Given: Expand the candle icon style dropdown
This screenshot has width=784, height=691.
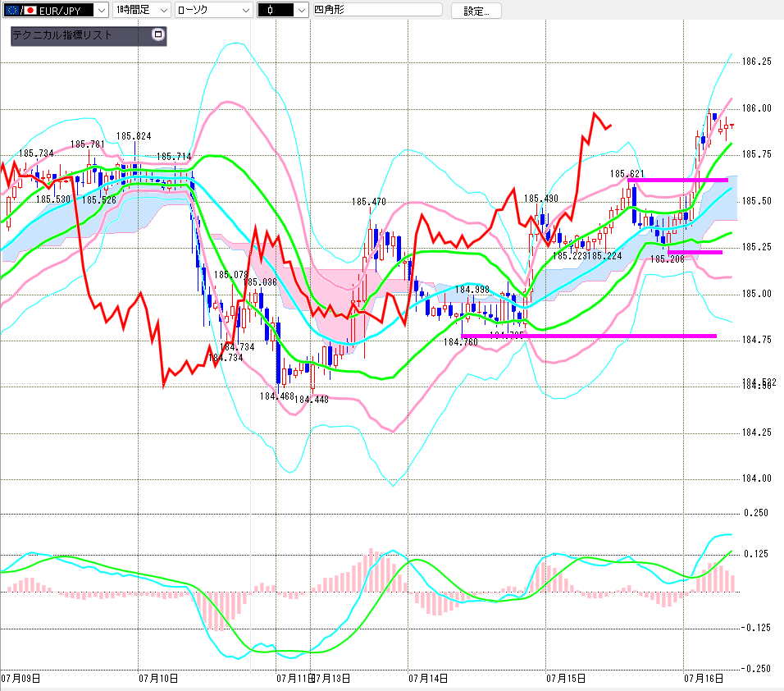Looking at the screenshot, I should coord(282,10).
